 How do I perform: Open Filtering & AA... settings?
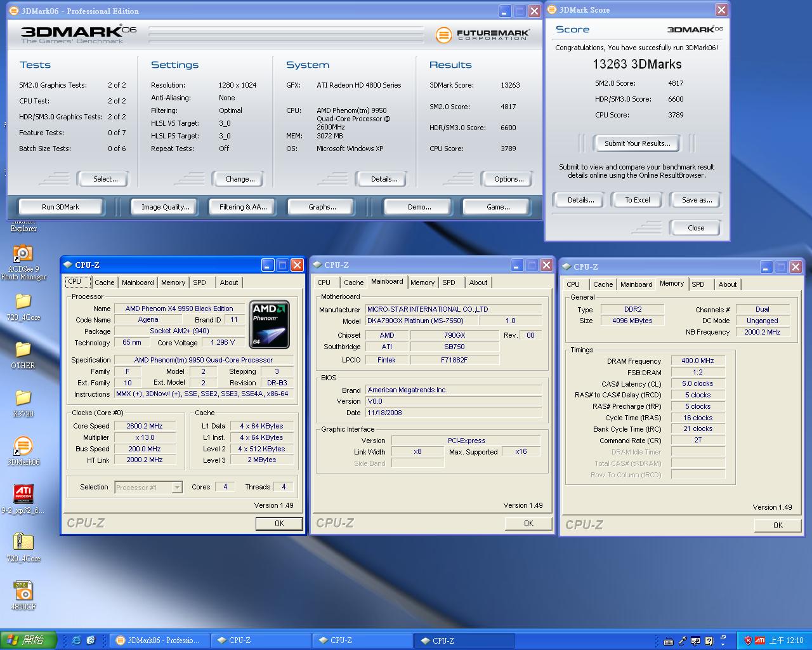pos(243,207)
